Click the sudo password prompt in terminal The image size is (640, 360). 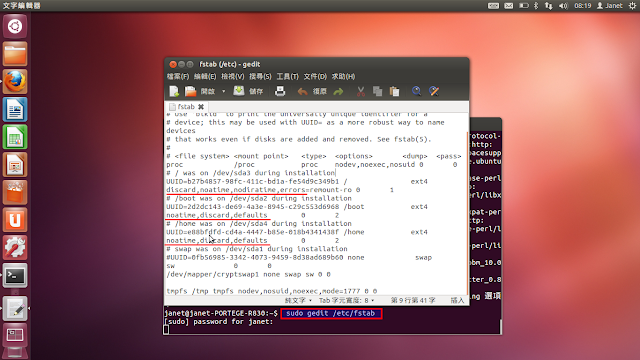pyautogui.click(x=219, y=322)
